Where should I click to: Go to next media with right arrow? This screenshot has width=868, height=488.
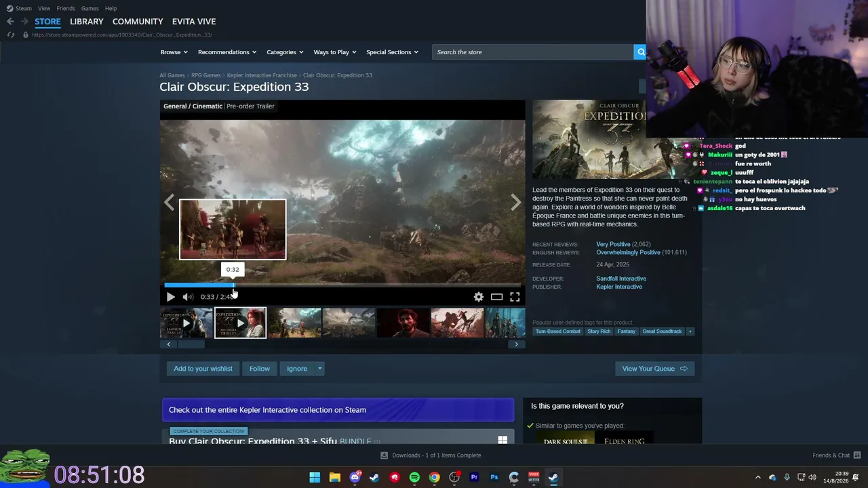(x=516, y=202)
